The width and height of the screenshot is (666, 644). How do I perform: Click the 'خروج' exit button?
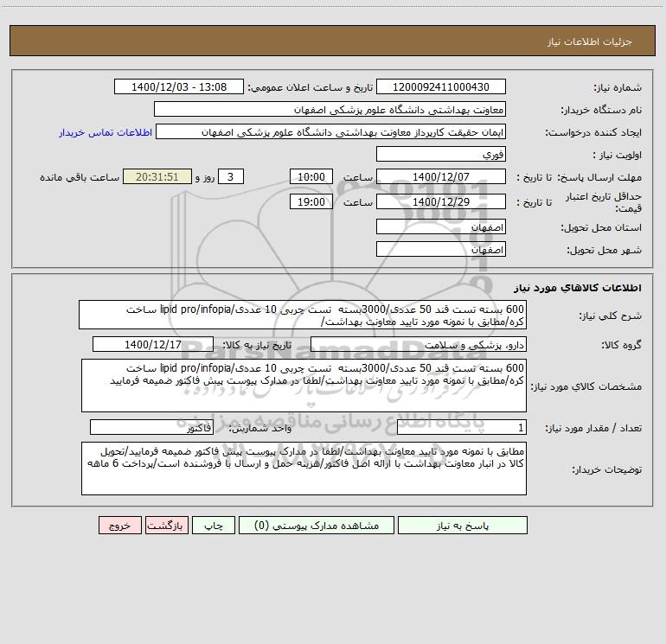pyautogui.click(x=119, y=526)
